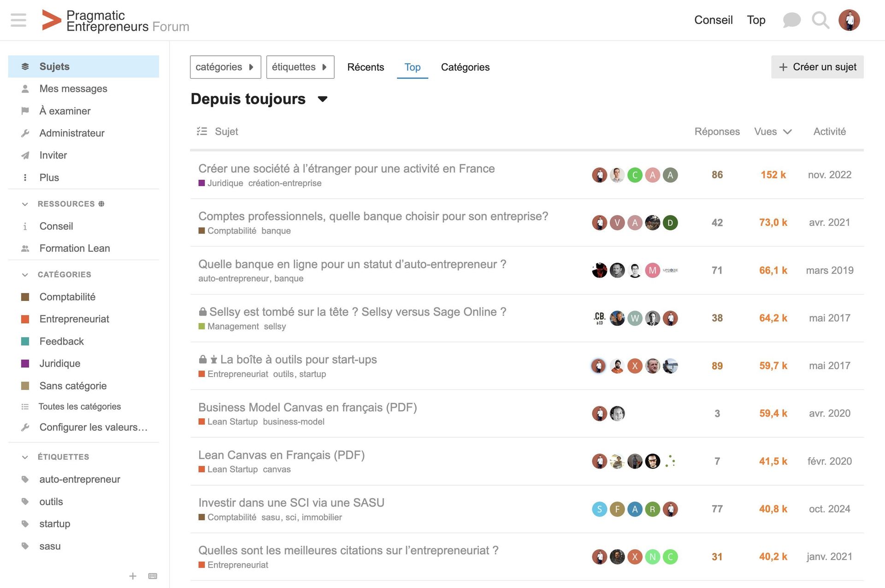Open the search magnifier icon
Viewport: 885px width, 588px height.
pyautogui.click(x=820, y=20)
